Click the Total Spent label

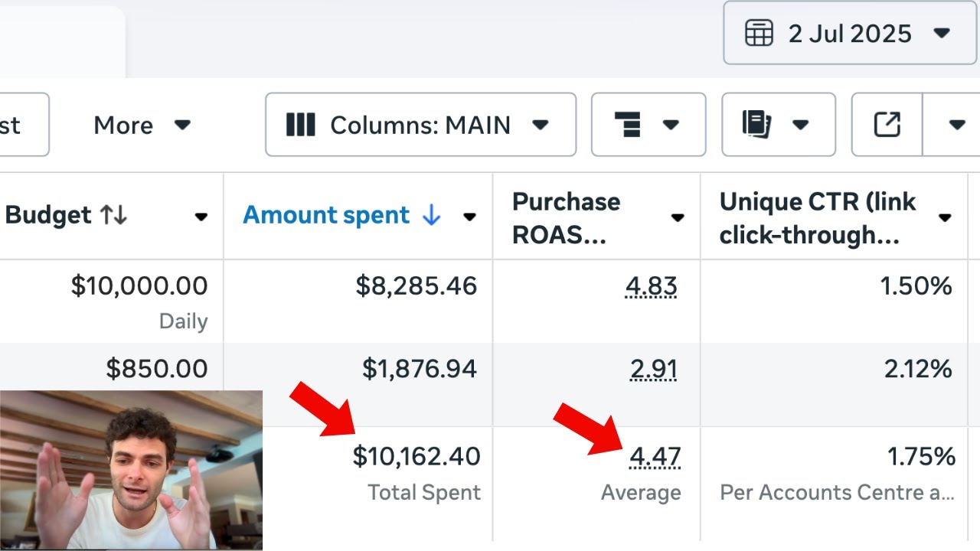(424, 493)
